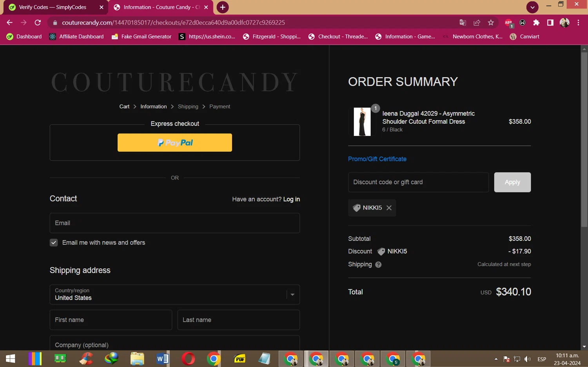Open Checkout Threade bookmark

coord(338,36)
